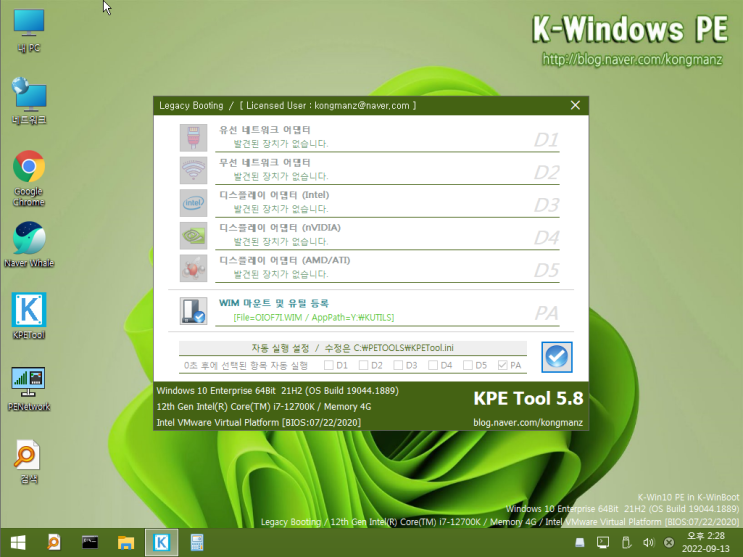Open File Explorer from the taskbar
This screenshot has height=557, width=743.
coord(126,542)
